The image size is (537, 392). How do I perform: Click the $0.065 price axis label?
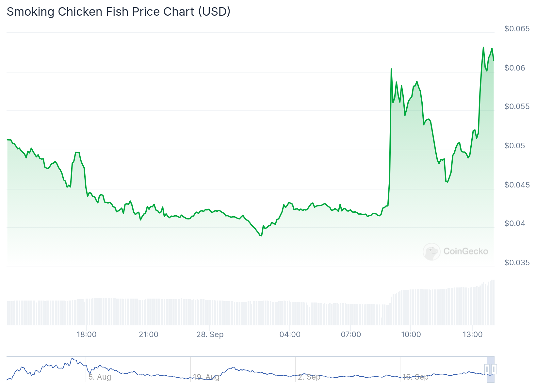click(x=517, y=29)
